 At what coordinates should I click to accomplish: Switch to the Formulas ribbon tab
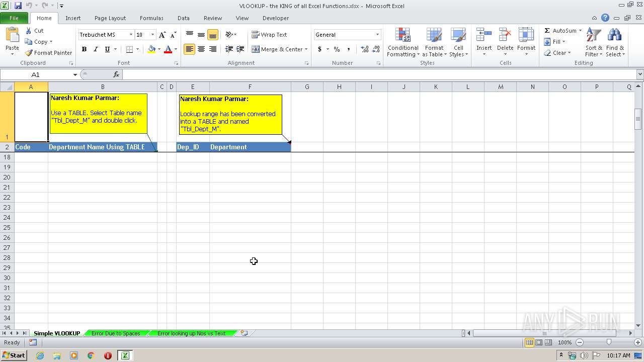click(x=151, y=18)
